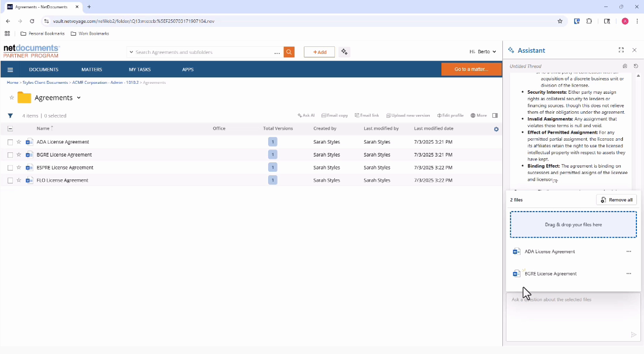This screenshot has height=354, width=644.
Task: Sort by Last modified date column
Action: (x=433, y=128)
